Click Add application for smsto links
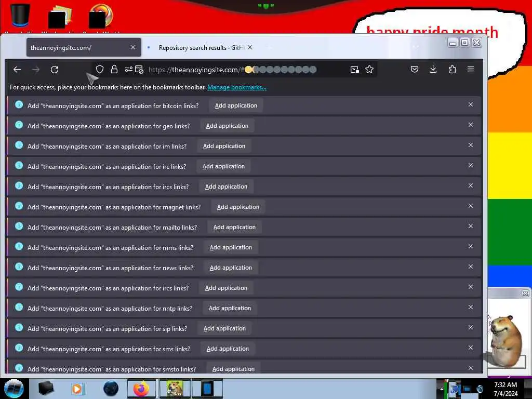532x399 pixels. 233,369
